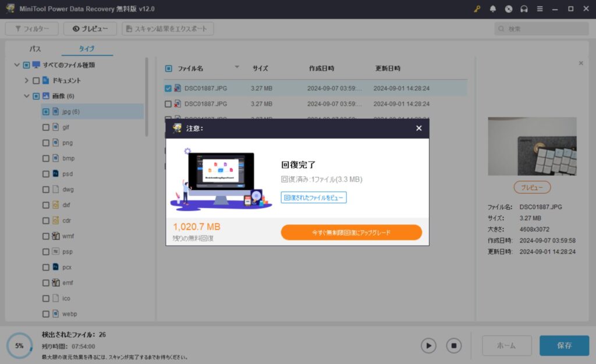Viewport: 596px width, 364px height.
Task: Open the notifications bell
Action: point(492,9)
